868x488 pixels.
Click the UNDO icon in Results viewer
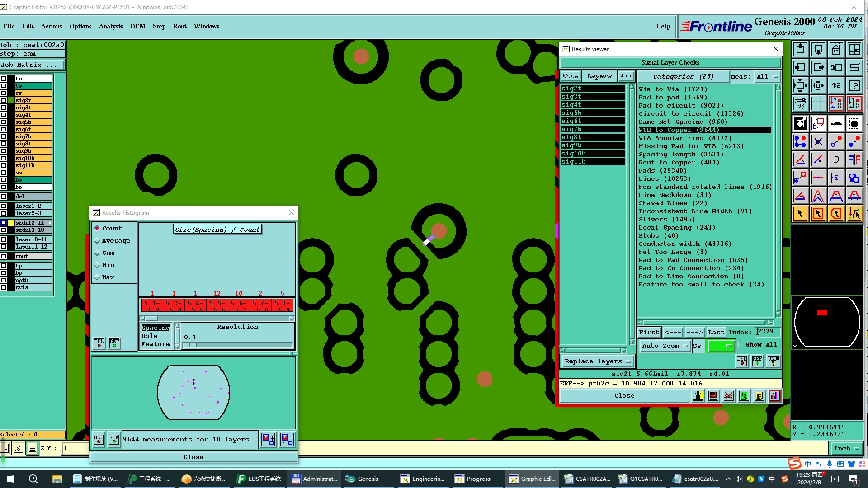coord(773,361)
